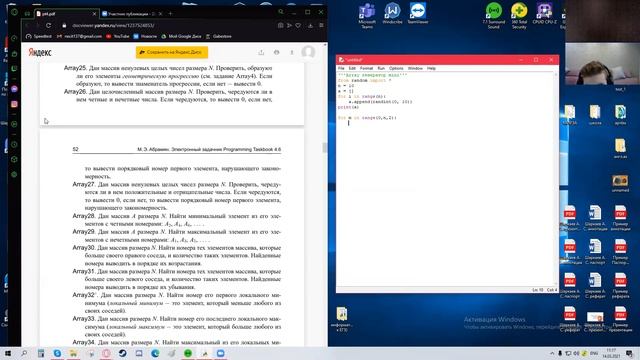The height and width of the screenshot is (360, 640).
Task: Open a new browser tab with plus
Action: pos(170,13)
